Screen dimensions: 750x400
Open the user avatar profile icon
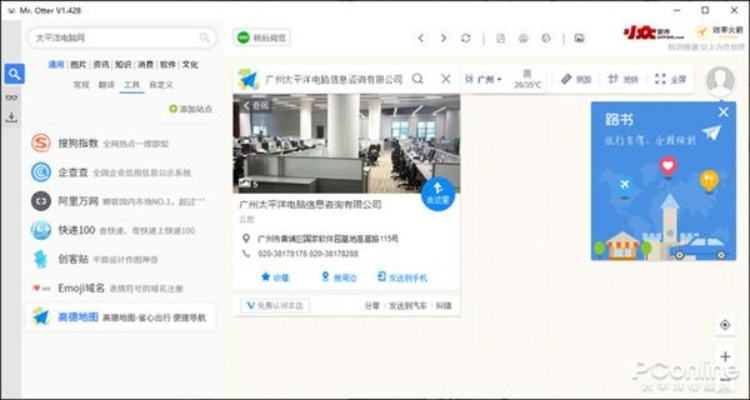point(720,81)
